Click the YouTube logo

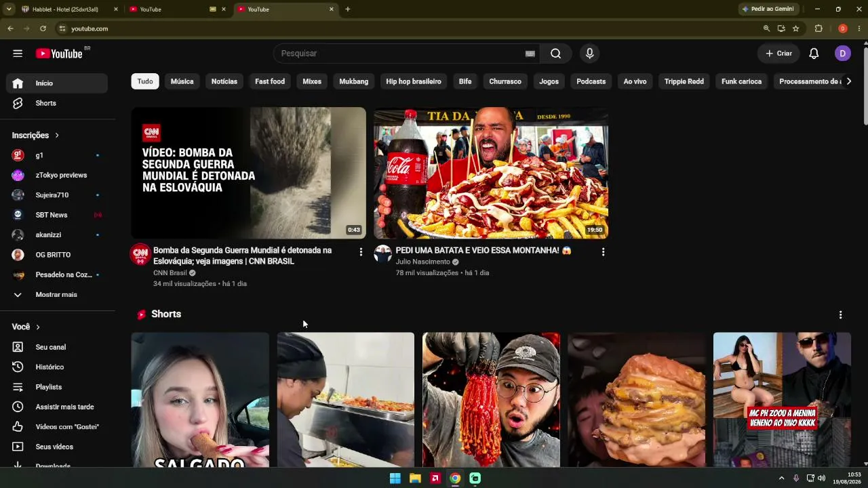[59, 54]
